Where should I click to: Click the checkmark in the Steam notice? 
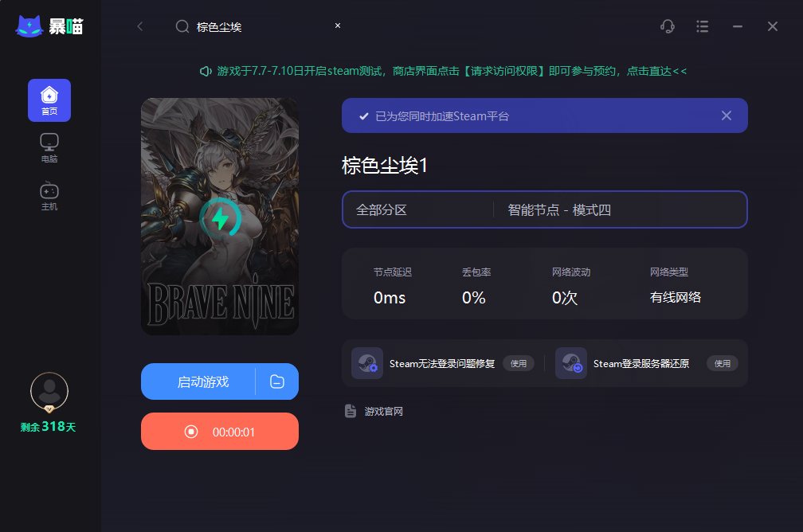pos(363,116)
